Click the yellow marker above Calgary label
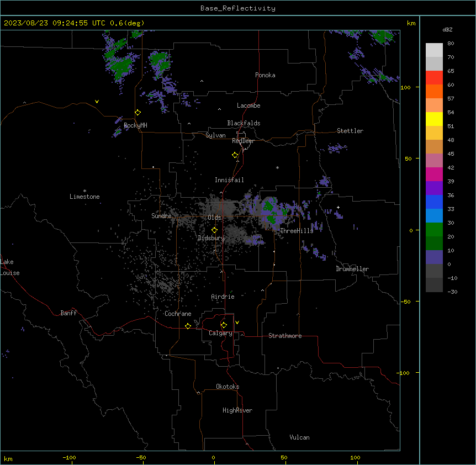 tap(224, 325)
